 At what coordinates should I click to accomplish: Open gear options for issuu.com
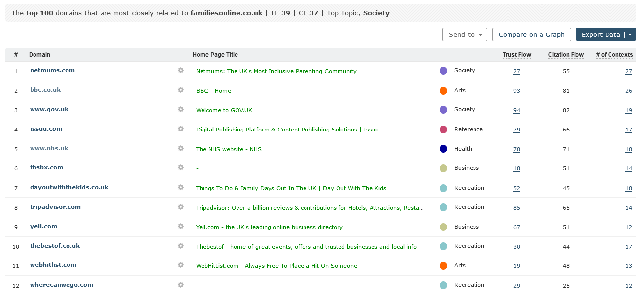tap(181, 129)
